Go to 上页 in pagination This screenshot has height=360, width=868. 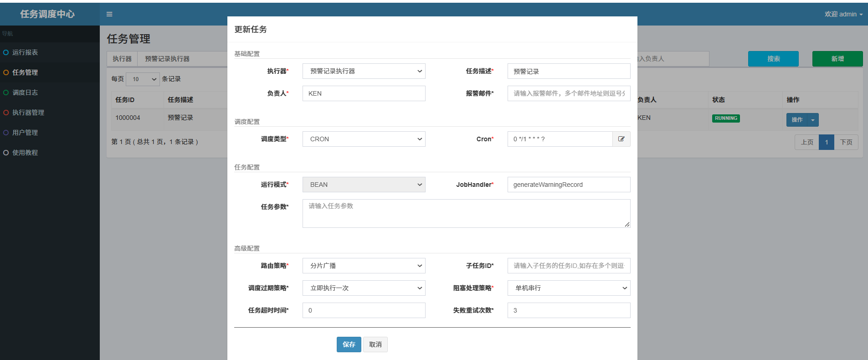pyautogui.click(x=807, y=142)
